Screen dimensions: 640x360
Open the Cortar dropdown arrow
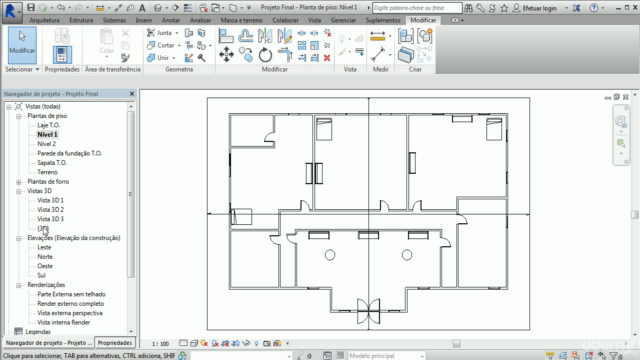[x=179, y=46]
